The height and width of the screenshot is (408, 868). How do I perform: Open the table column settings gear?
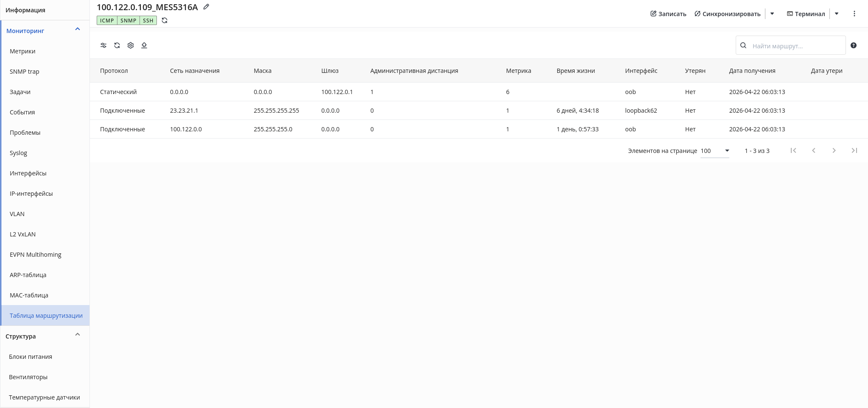[x=131, y=45]
